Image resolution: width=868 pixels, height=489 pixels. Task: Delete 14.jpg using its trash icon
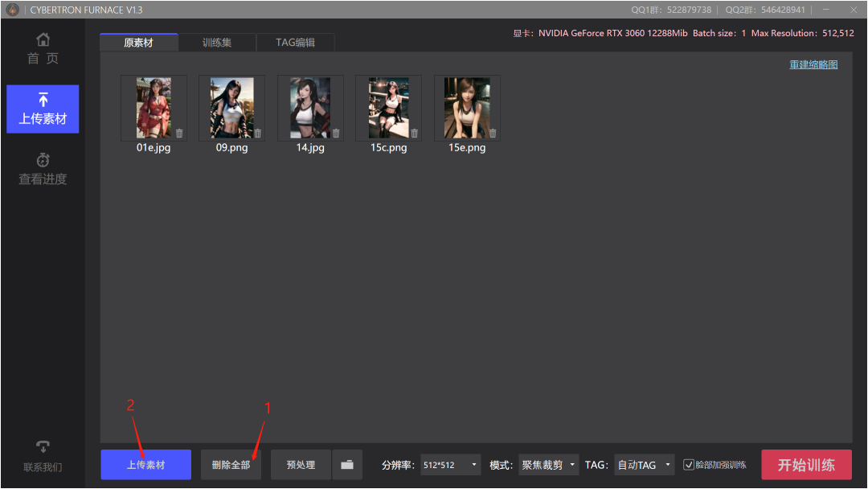click(x=336, y=133)
